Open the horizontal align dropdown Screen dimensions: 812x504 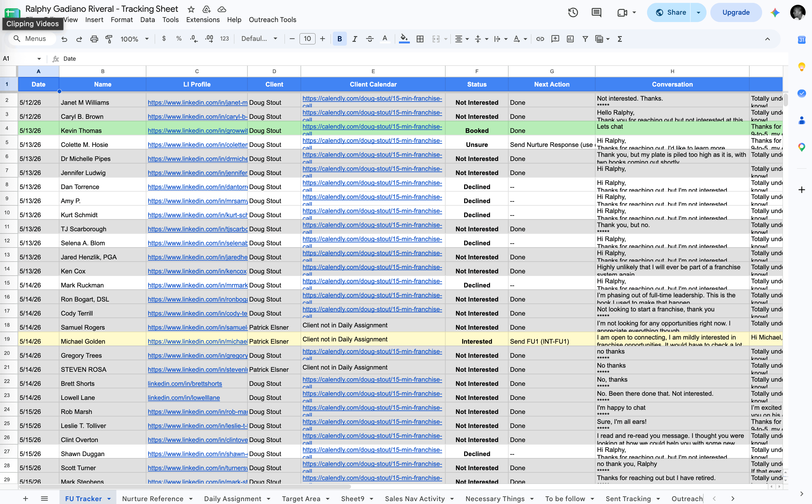pos(462,39)
